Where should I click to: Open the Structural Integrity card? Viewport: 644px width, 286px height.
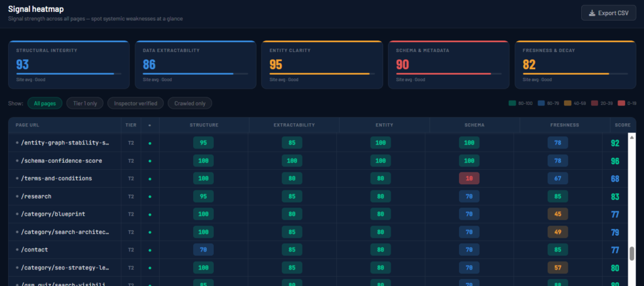coord(69,65)
